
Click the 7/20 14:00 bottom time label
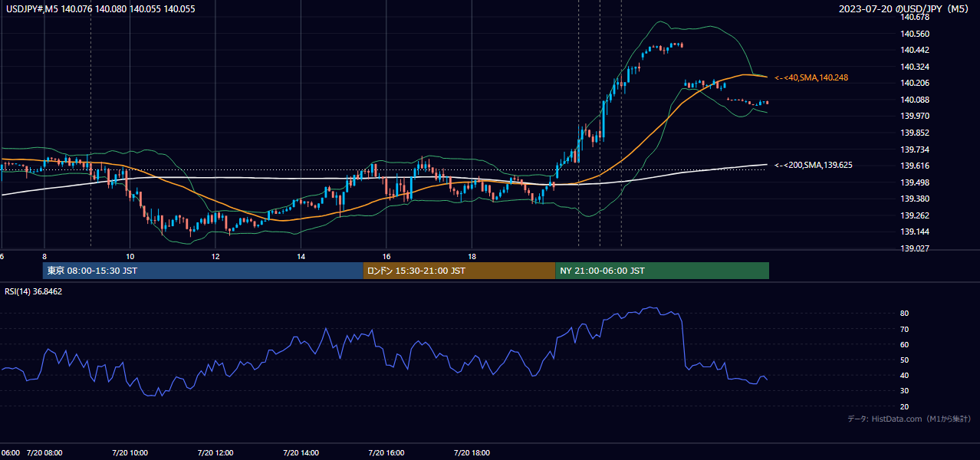tap(301, 452)
